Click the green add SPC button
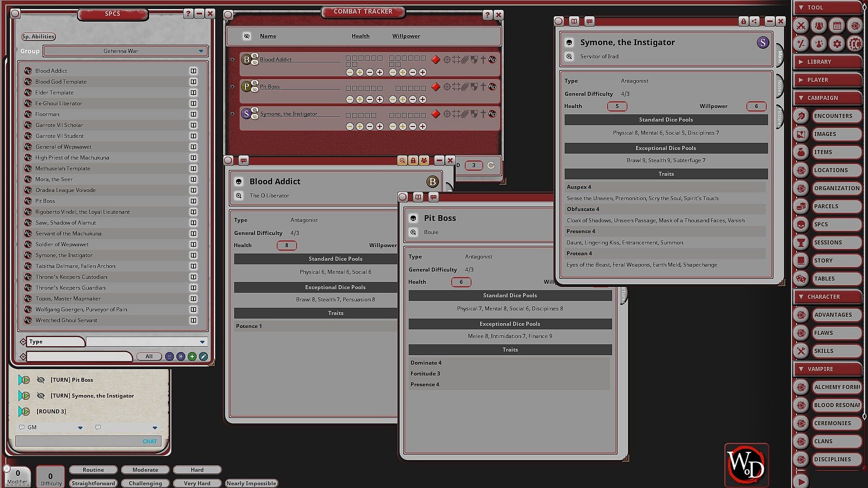 click(192, 357)
